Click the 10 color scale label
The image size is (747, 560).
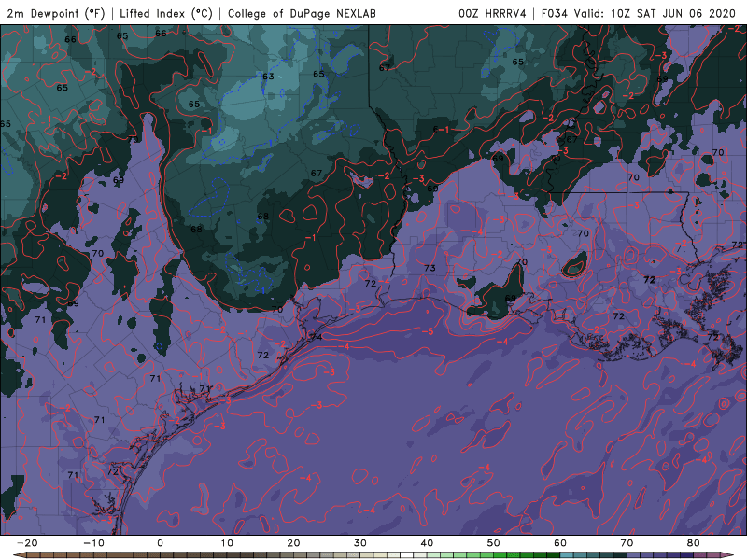(227, 543)
